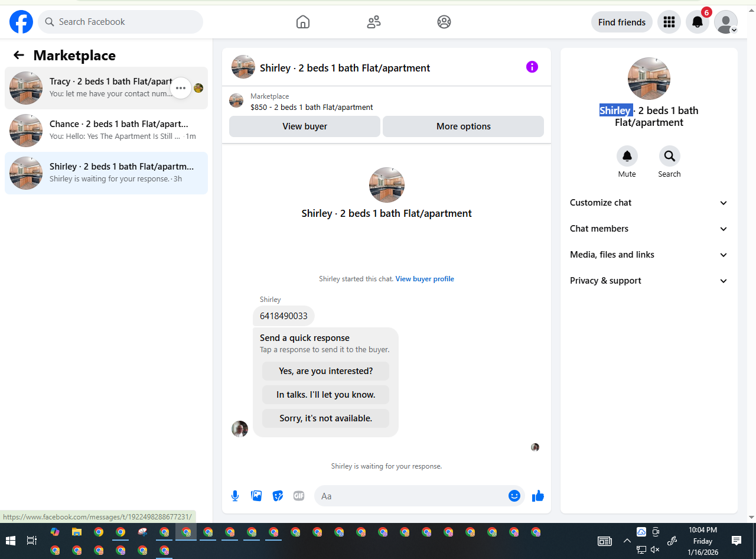Pick a GIF with the GIF icon
The image size is (756, 559).
coord(299,496)
